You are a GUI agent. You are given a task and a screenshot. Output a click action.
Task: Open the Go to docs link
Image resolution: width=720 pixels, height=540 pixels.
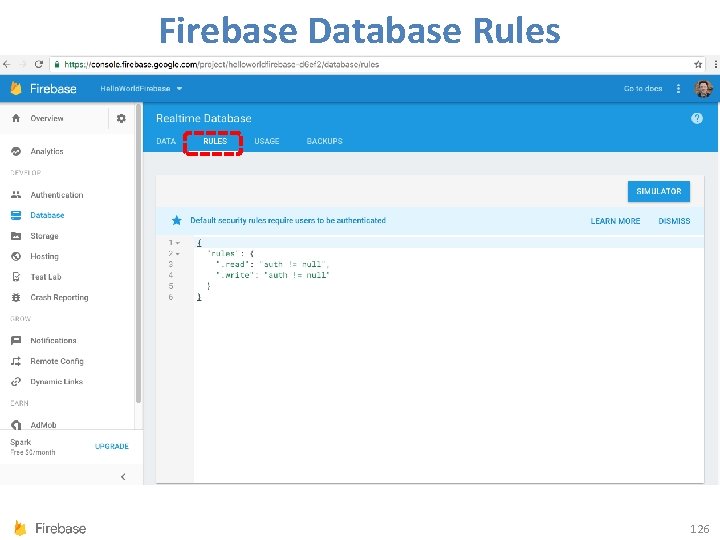click(x=643, y=89)
